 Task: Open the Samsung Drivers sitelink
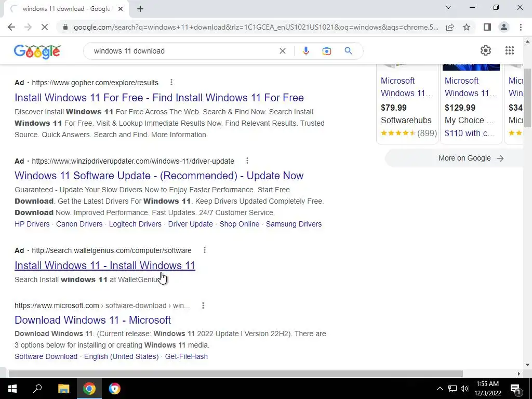click(x=294, y=224)
